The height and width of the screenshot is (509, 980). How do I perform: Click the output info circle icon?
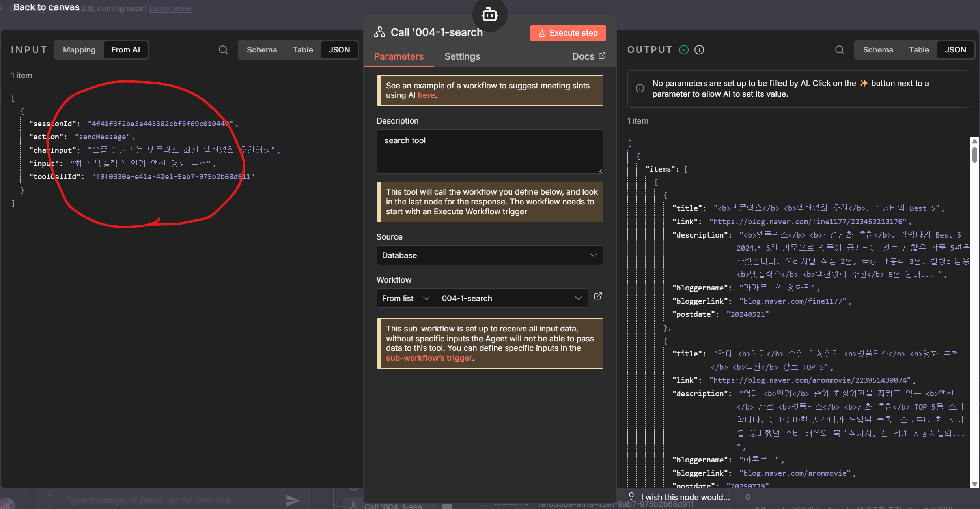click(699, 50)
